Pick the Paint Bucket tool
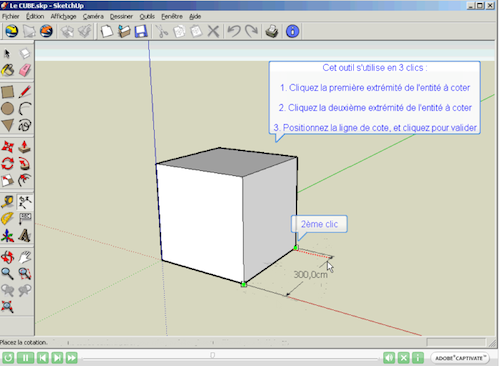Image resolution: width=500 pixels, height=366 pixels. point(7,70)
